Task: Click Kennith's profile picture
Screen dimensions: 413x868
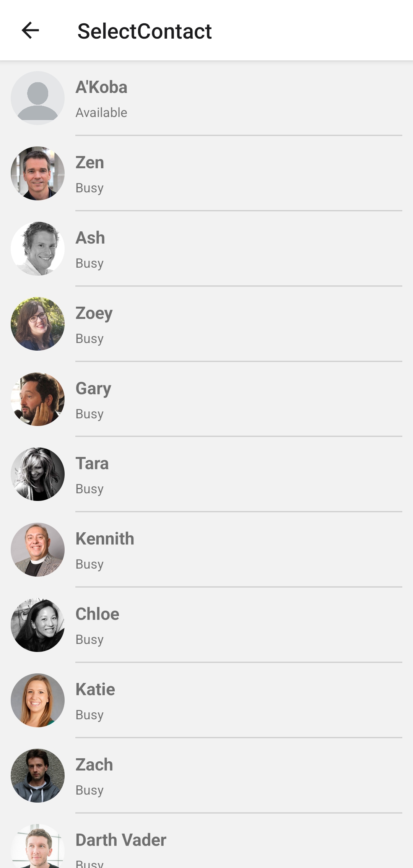Action: (37, 549)
